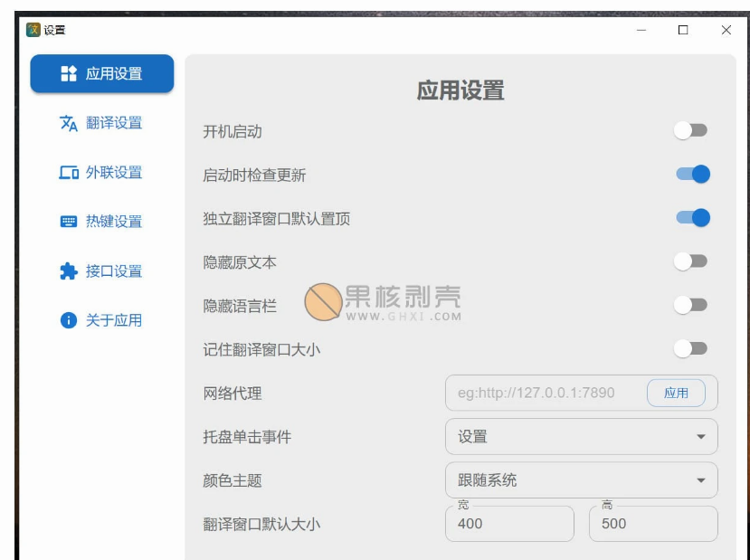Enable 开机启动 switch
This screenshot has height=560, width=750.
pyautogui.click(x=690, y=130)
